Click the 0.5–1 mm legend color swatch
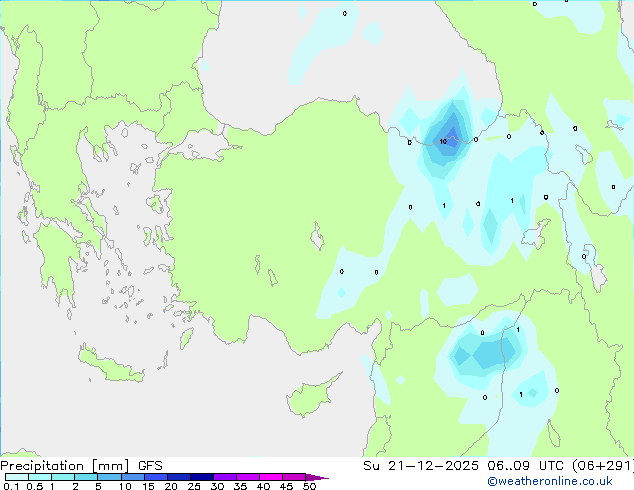This screenshot has width=634, height=490. click(40, 477)
